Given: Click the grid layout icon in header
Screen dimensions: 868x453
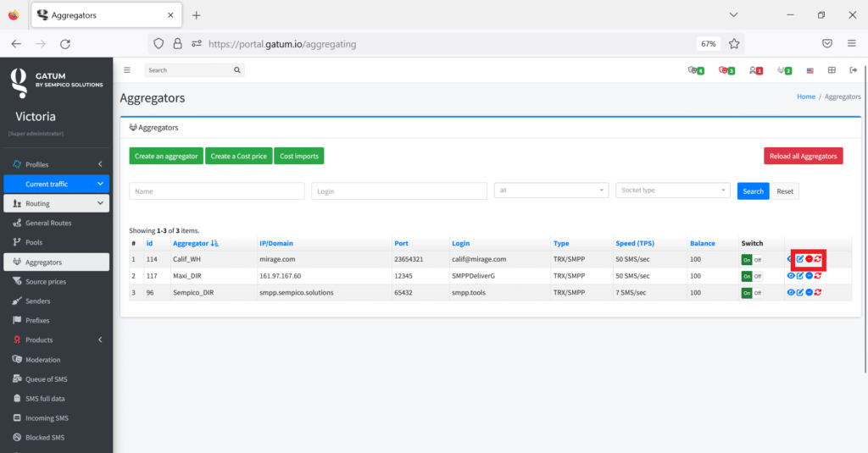Looking at the screenshot, I should [x=832, y=70].
